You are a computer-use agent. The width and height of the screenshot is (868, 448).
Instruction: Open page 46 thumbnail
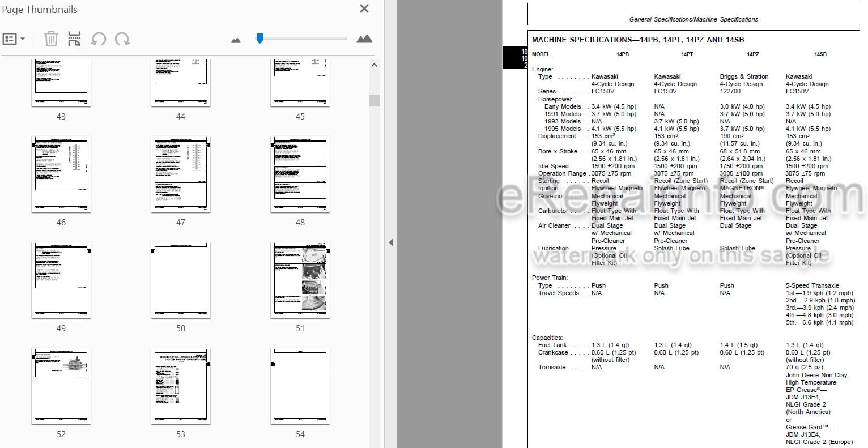pyautogui.click(x=61, y=174)
